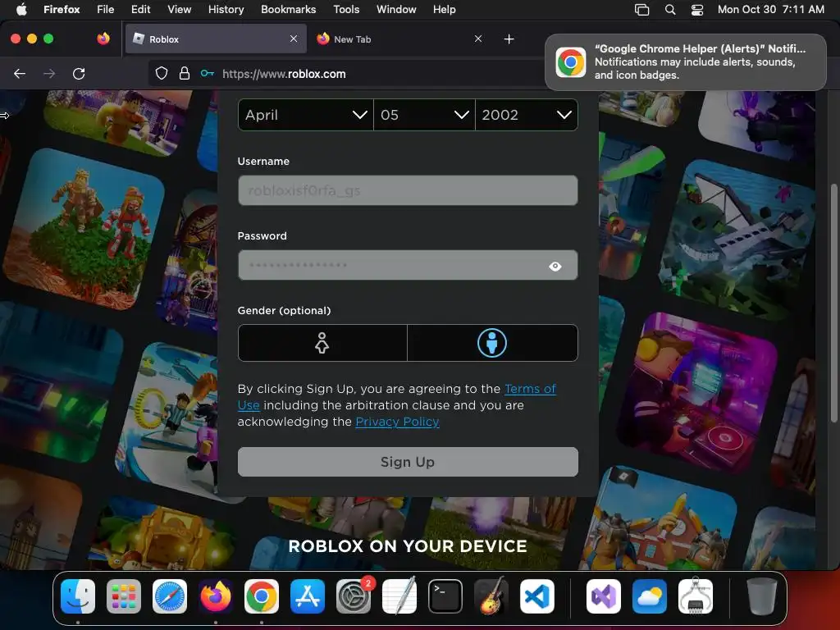Screen dimensions: 840x630
Task: Close the New Tab tab
Action: (x=478, y=39)
